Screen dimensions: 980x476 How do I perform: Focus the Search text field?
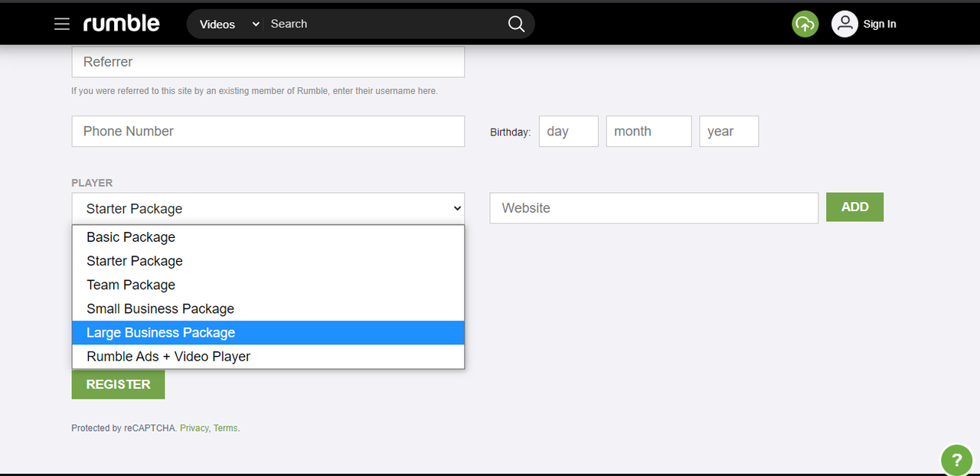click(x=383, y=24)
